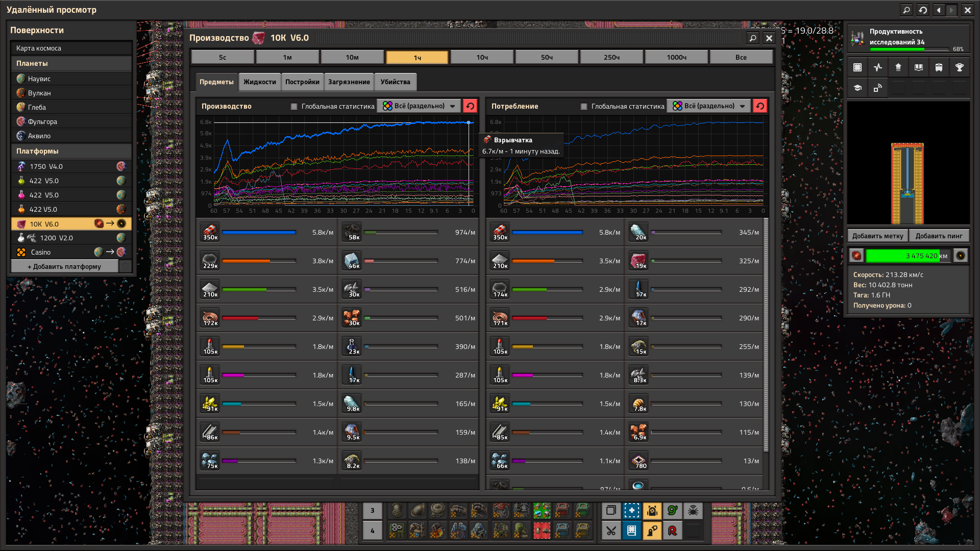980x551 pixels.
Task: Switch to the Жидкости tab
Action: coord(259,82)
